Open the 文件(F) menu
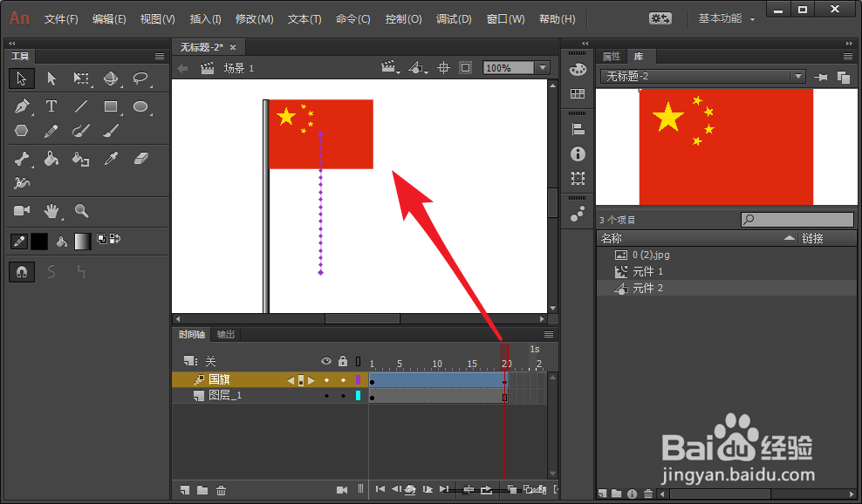The height and width of the screenshot is (504, 862). 61,19
